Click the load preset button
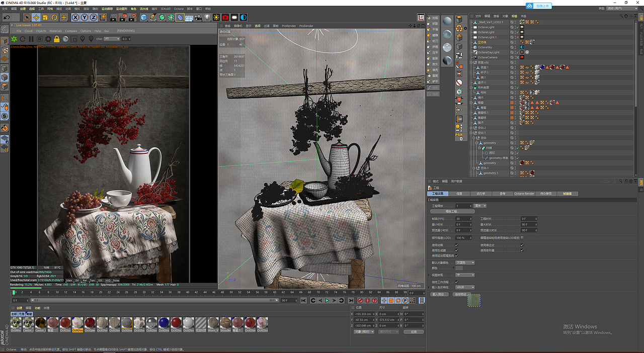The width and height of the screenshot is (644, 353). (x=439, y=294)
